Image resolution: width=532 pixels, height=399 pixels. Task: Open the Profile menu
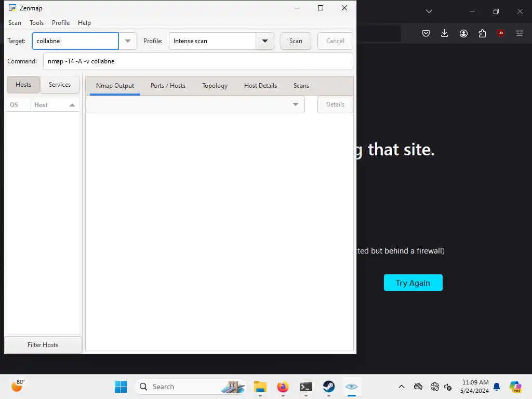(x=61, y=23)
